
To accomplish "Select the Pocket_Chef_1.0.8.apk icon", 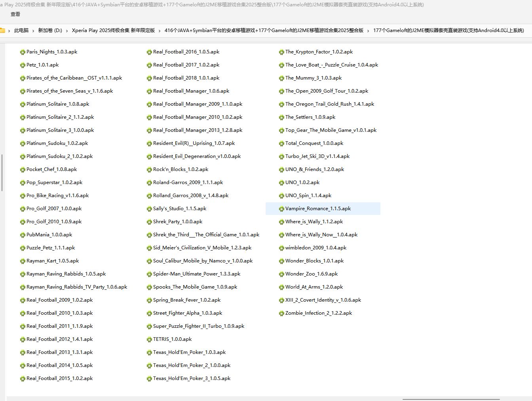I will 23,169.
